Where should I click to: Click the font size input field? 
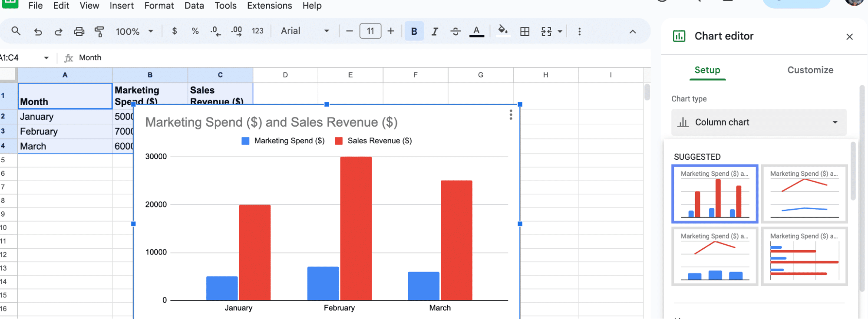(370, 31)
